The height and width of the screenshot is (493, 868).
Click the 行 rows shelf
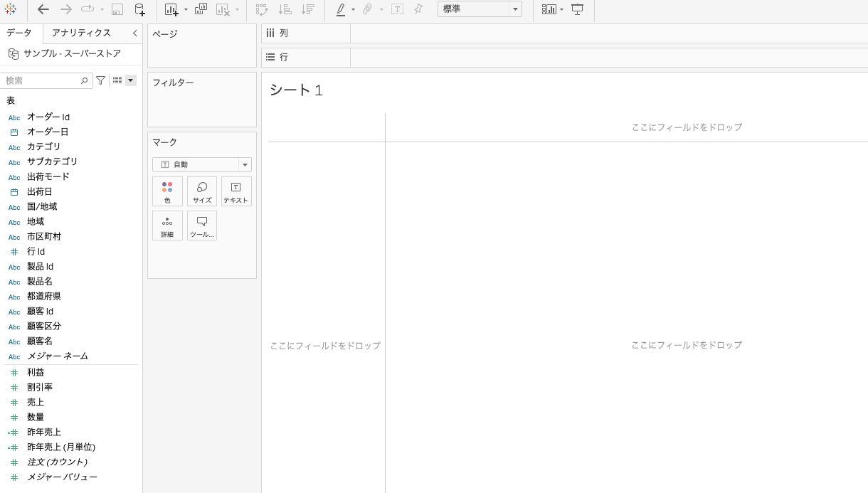point(564,57)
